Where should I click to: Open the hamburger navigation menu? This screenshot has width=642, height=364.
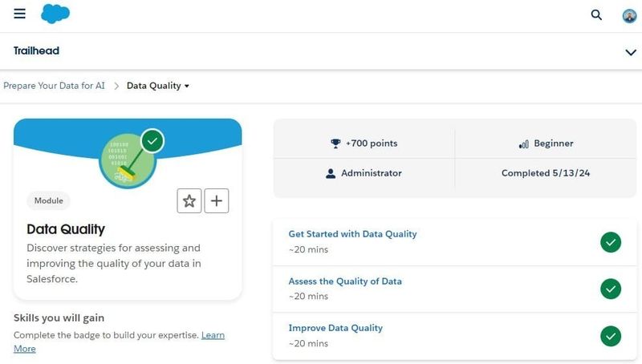pyautogui.click(x=19, y=14)
